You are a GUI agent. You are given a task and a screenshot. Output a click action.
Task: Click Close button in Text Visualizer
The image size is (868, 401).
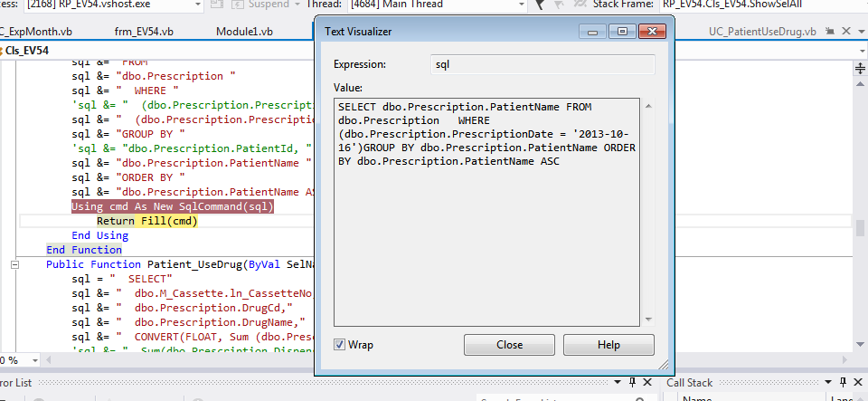coord(509,345)
